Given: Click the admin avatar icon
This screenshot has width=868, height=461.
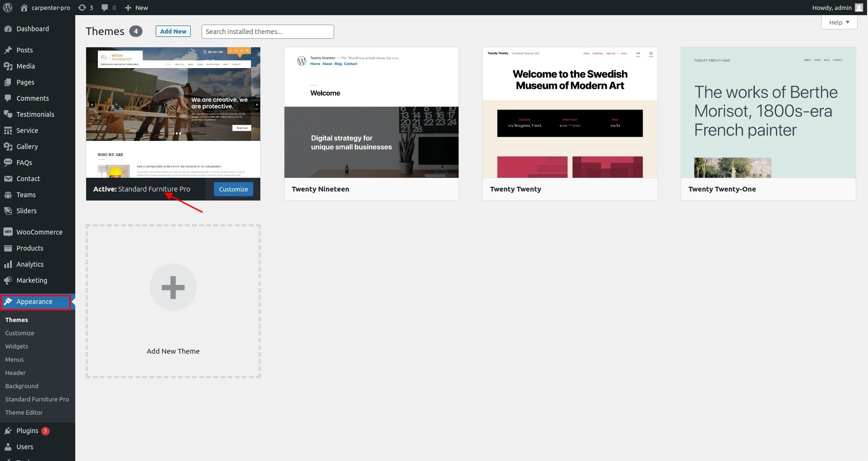Looking at the screenshot, I should click(859, 8).
